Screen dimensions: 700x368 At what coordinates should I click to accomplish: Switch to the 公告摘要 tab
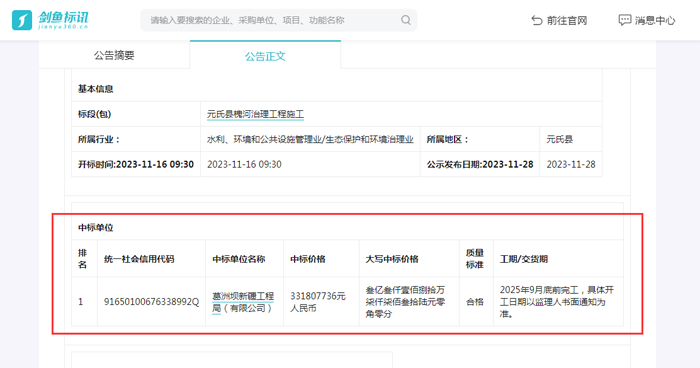(114, 55)
